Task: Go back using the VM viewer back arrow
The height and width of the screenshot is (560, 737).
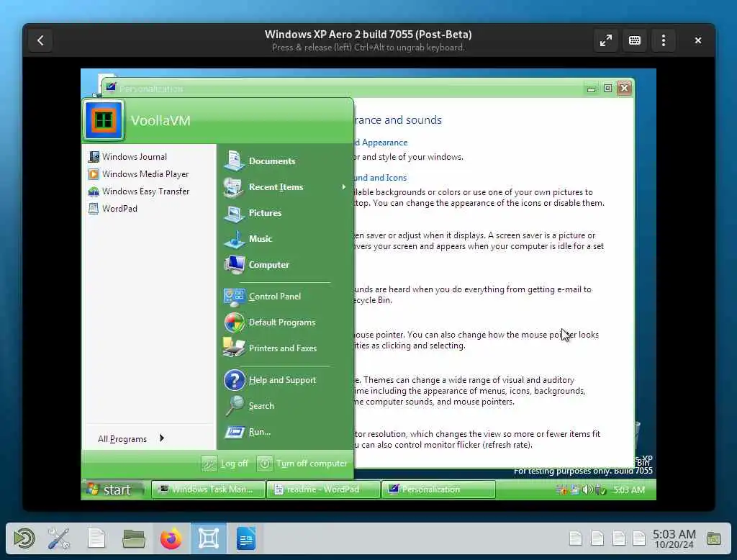Action: coord(40,40)
